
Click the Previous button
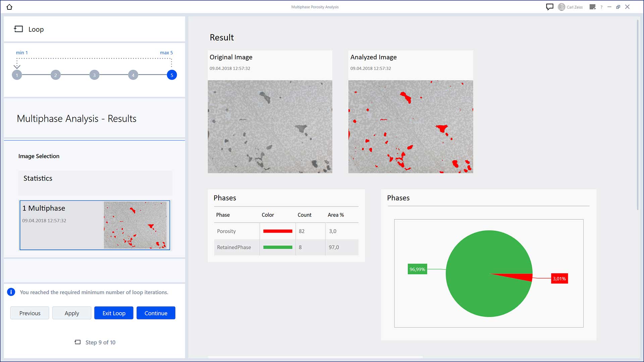(x=30, y=313)
